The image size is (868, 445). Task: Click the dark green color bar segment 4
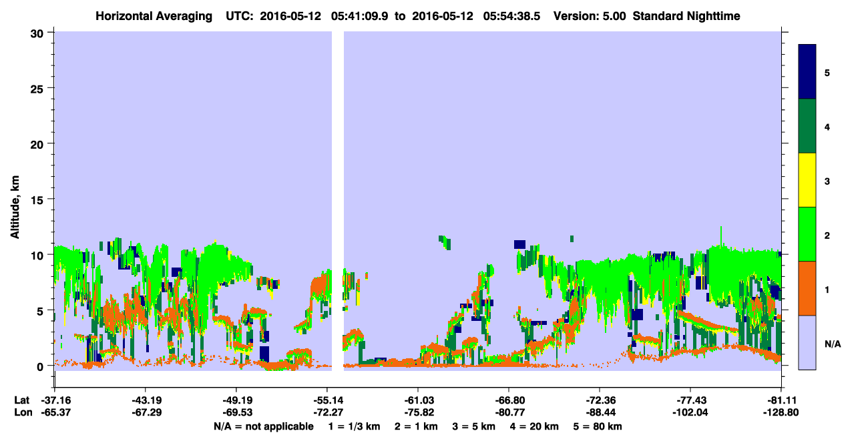(807, 126)
